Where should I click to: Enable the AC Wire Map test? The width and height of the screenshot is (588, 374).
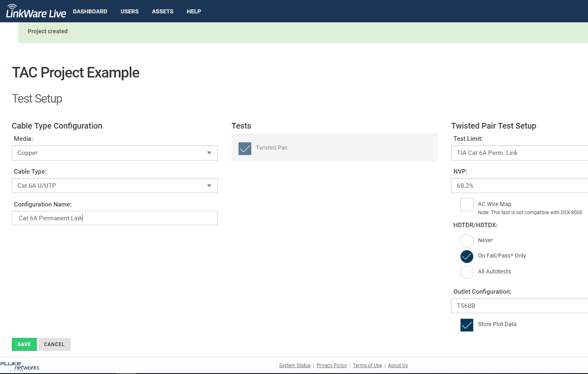467,204
